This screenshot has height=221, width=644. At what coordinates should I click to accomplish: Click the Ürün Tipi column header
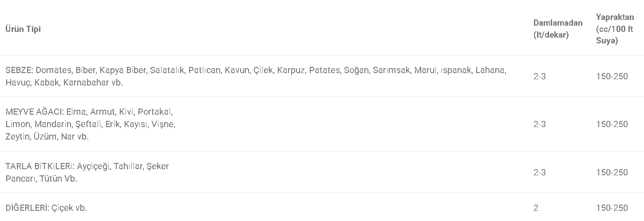(x=23, y=29)
